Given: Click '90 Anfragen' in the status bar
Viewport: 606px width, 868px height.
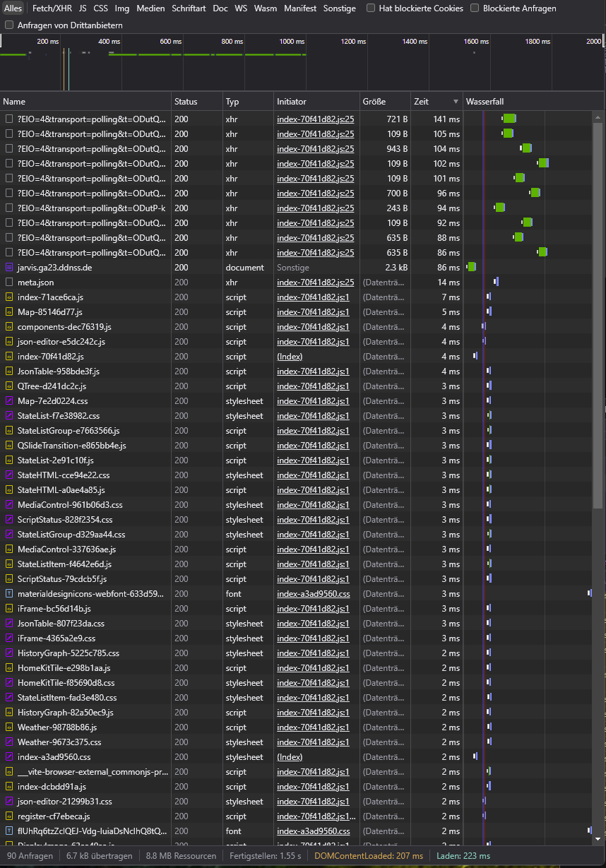Looking at the screenshot, I should tap(30, 856).
